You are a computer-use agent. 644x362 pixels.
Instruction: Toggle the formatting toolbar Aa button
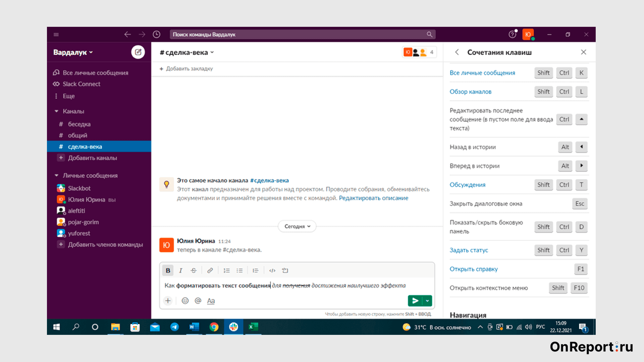click(x=211, y=301)
